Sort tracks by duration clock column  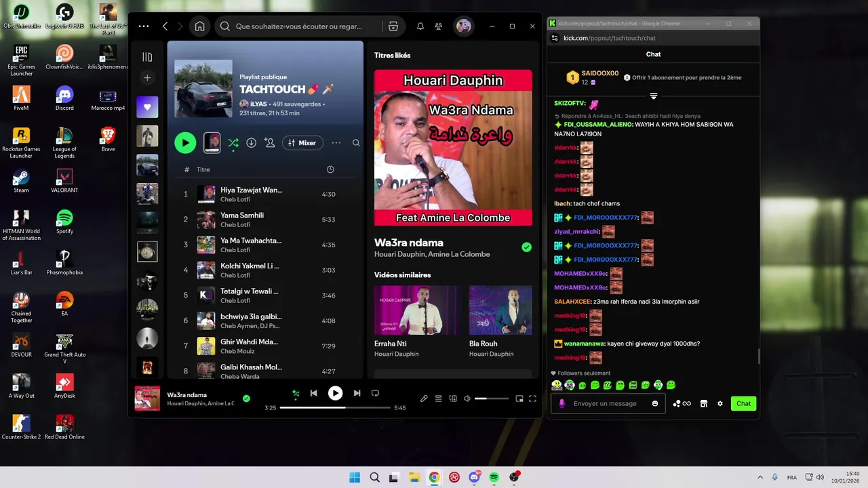(x=330, y=169)
